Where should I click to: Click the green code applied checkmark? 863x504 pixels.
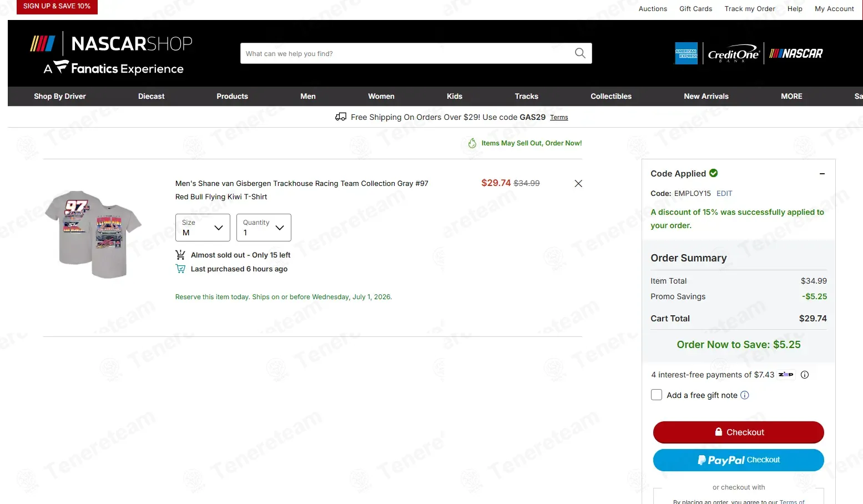click(714, 173)
